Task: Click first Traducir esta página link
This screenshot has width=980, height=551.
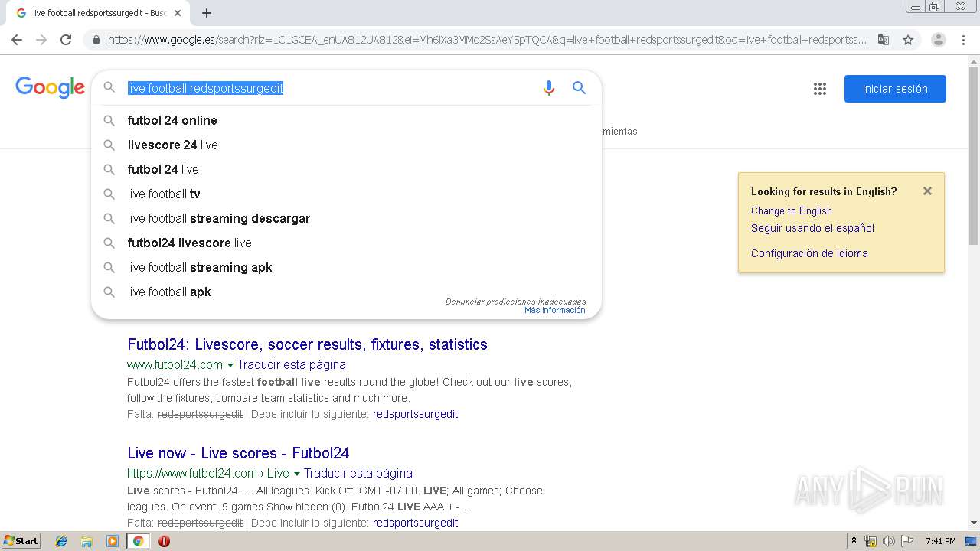Action: (x=292, y=365)
